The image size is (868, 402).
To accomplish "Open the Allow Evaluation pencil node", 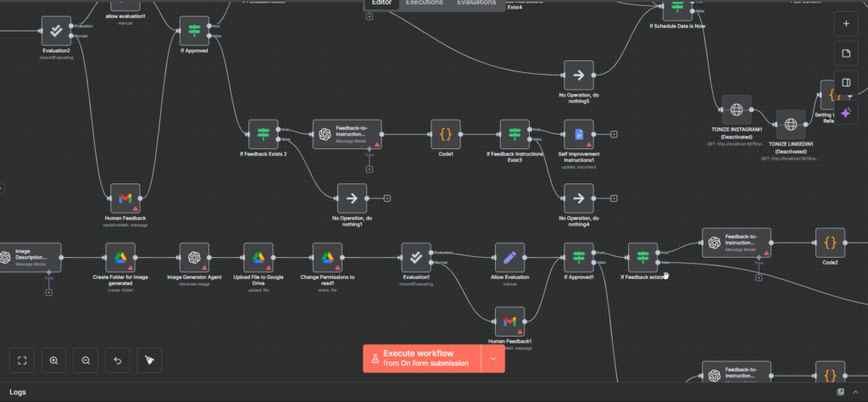I will [509, 258].
